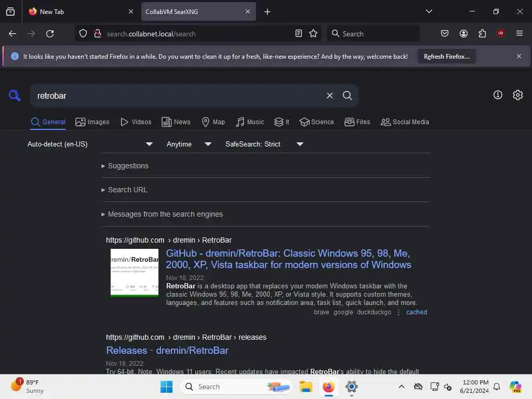Open SafeSearch Strict dropdown
This screenshot has height=399, width=532.
coord(264,144)
